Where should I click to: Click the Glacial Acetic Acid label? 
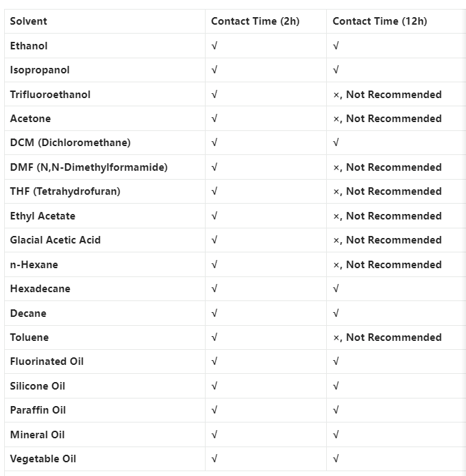[x=56, y=240]
